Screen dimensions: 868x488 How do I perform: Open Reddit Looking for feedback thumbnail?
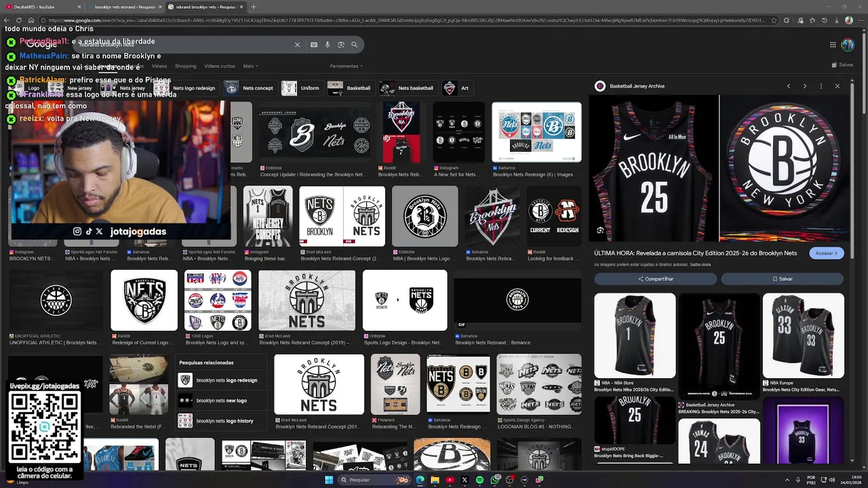[x=554, y=216]
